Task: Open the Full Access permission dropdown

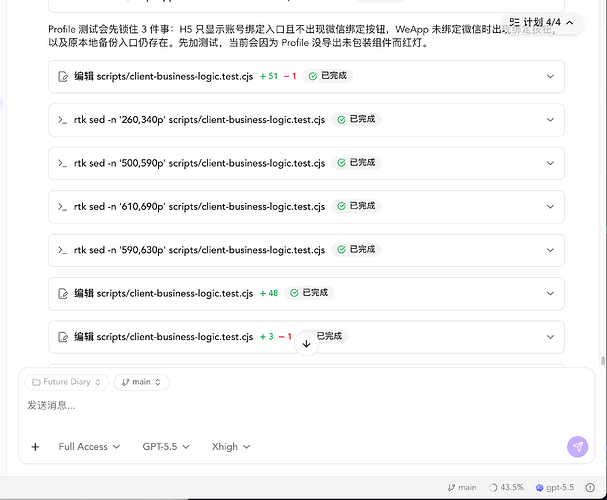Action: click(x=89, y=447)
